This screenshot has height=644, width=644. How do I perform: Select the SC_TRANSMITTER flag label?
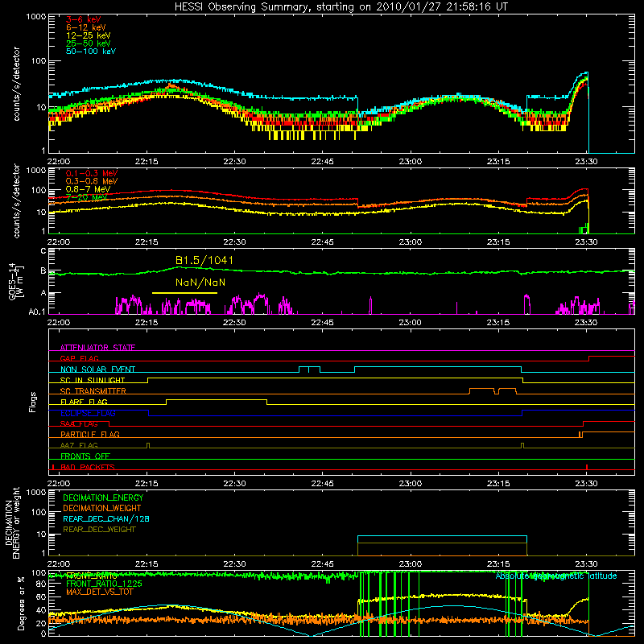pyautogui.click(x=93, y=390)
